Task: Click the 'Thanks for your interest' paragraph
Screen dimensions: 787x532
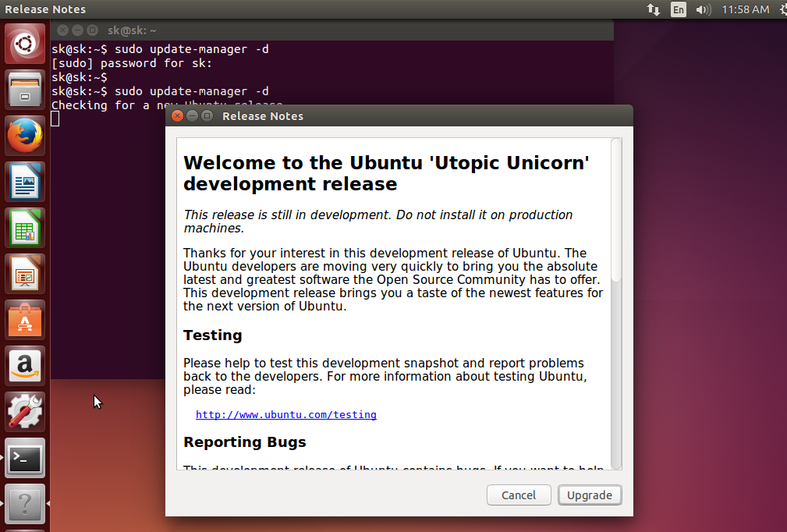Action: [x=393, y=279]
